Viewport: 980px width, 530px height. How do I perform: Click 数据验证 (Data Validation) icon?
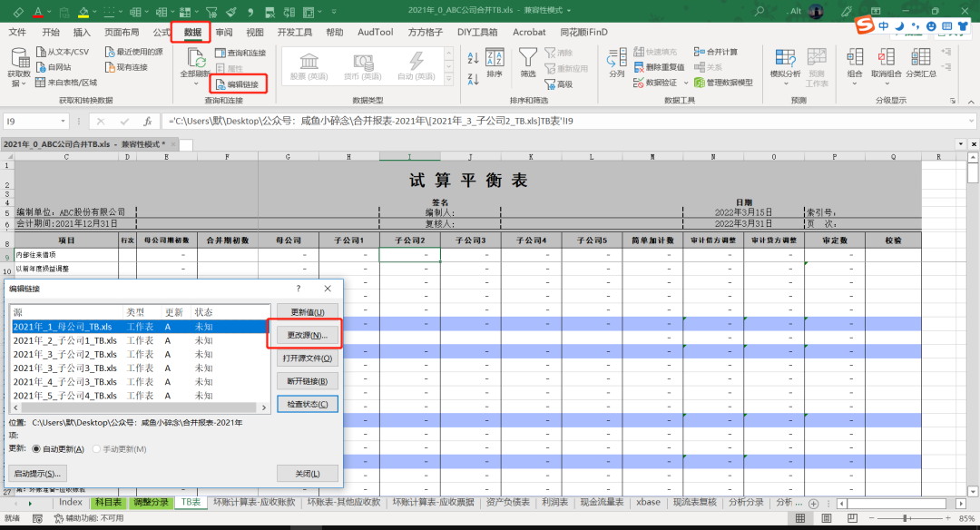pyautogui.click(x=639, y=83)
